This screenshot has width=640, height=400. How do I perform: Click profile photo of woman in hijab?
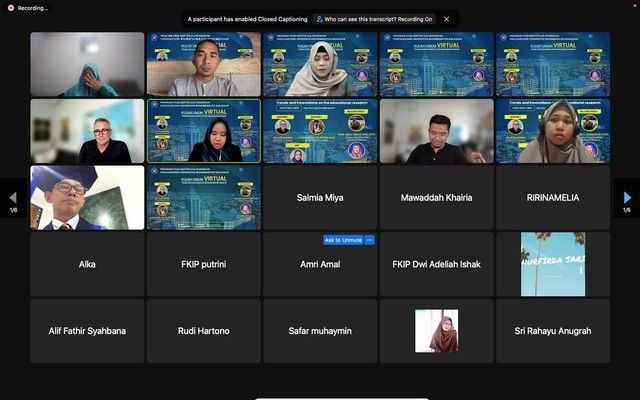coord(436,331)
